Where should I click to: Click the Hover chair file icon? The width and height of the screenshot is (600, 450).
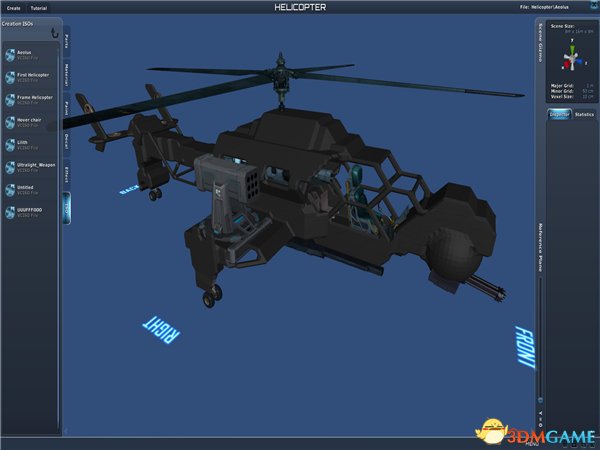pyautogui.click(x=10, y=122)
